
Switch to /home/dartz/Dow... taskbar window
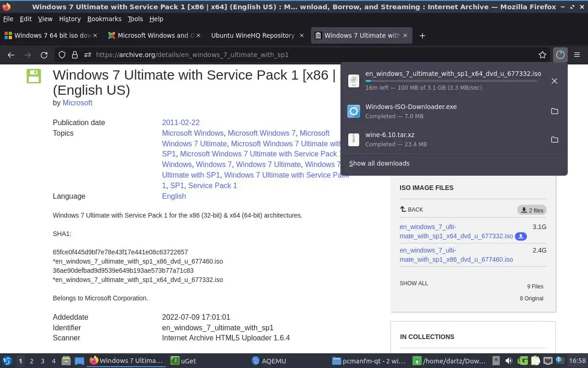[x=450, y=361]
